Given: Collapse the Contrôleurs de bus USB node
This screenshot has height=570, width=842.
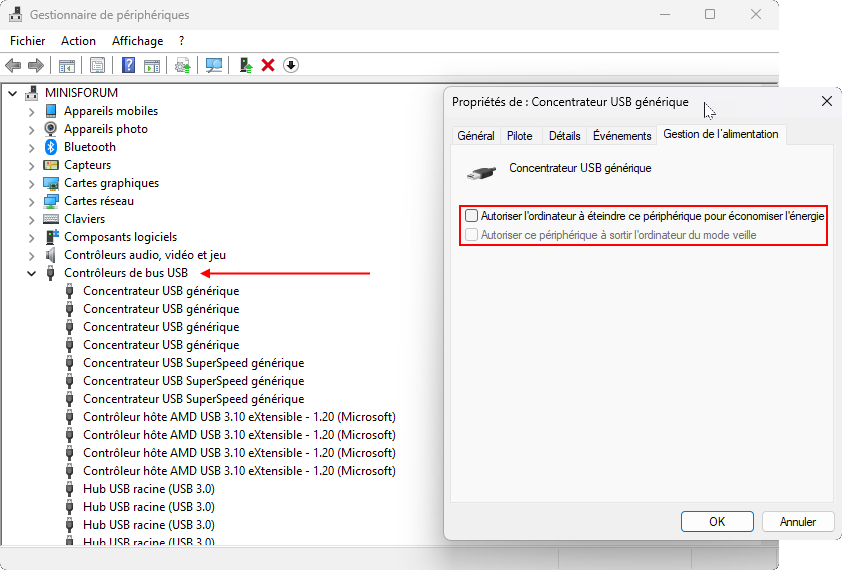Looking at the screenshot, I should click(x=32, y=273).
